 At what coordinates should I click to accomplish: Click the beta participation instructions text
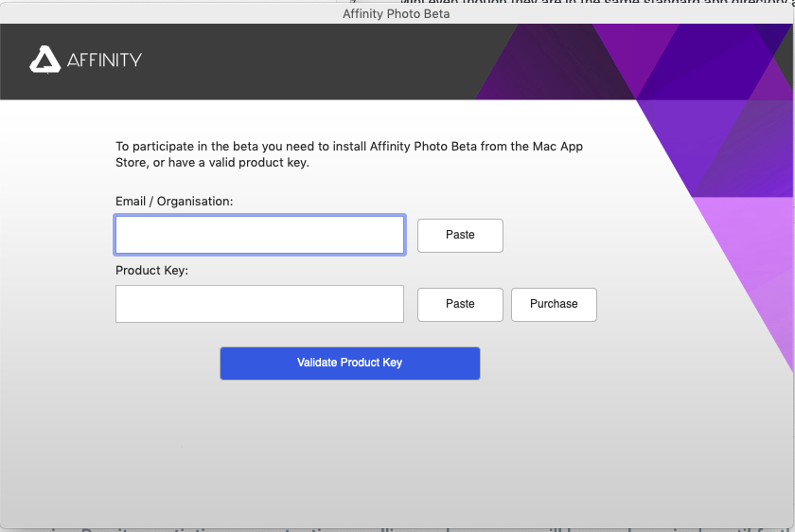tap(349, 154)
